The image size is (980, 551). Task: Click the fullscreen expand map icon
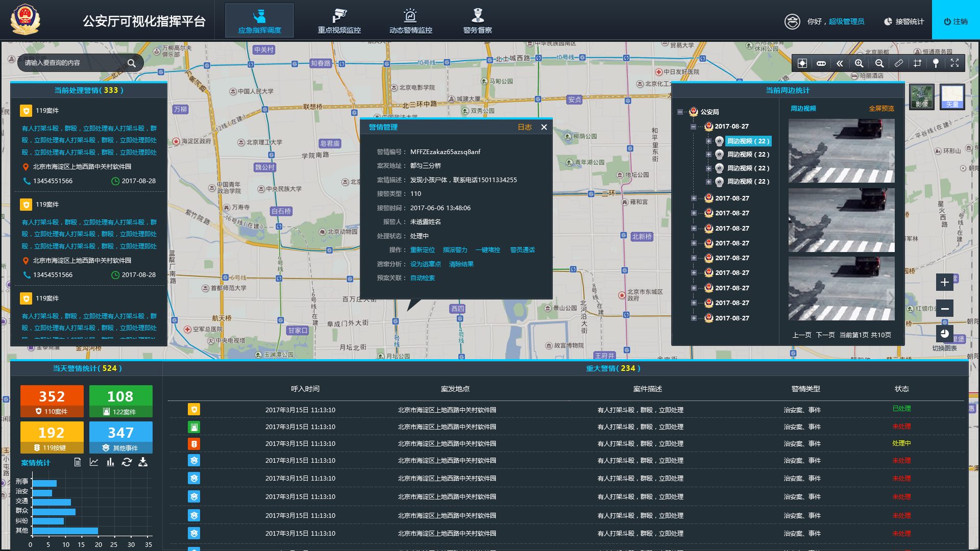coord(954,63)
